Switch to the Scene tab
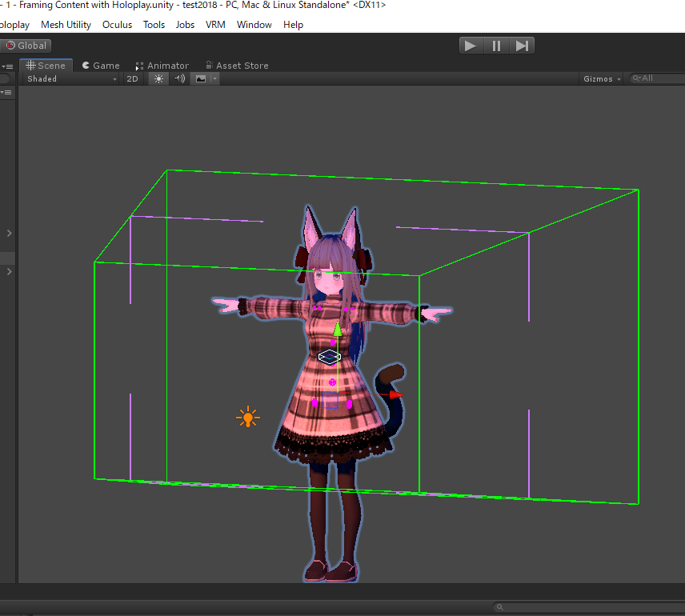The image size is (685, 616). (46, 66)
